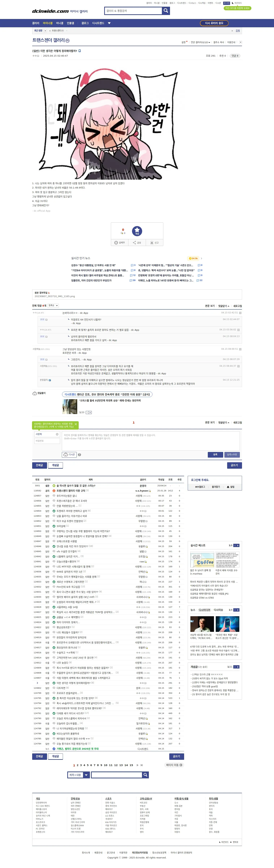Click the 등록 comment submit button
The width and height of the screenshot is (274, 868).
pos(215,455)
